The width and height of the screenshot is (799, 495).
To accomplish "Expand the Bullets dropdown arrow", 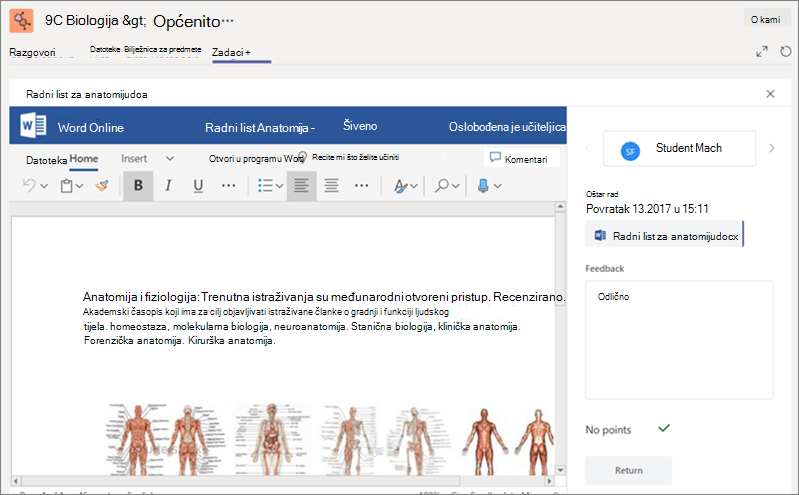I will tap(280, 186).
